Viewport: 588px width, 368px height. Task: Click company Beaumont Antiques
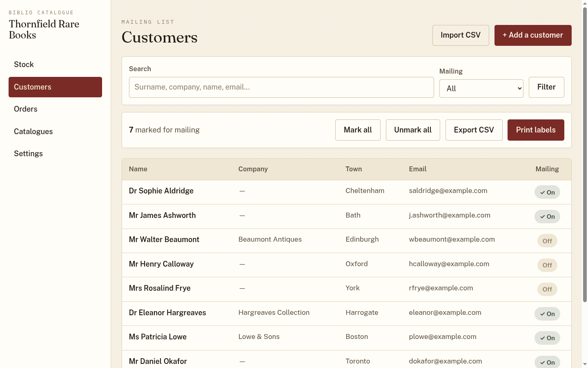pos(270,240)
